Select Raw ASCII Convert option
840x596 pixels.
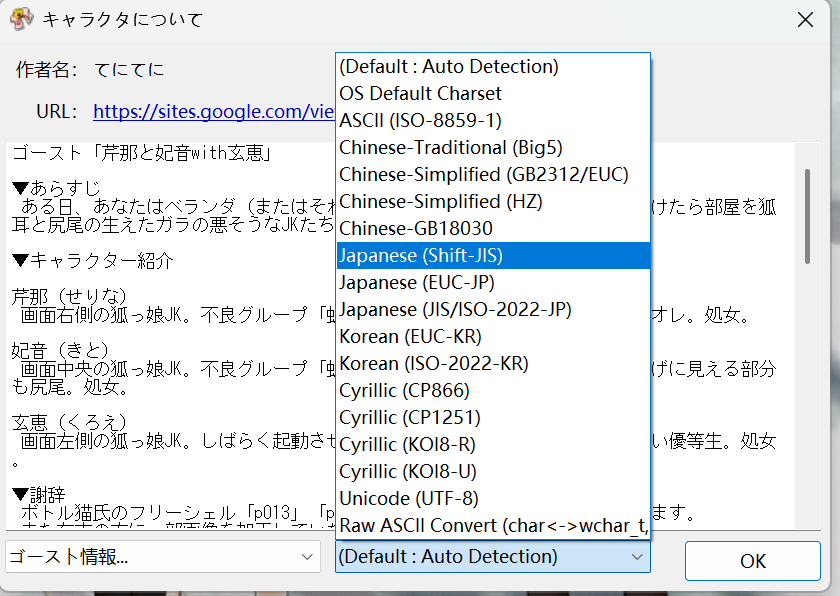tap(492, 525)
